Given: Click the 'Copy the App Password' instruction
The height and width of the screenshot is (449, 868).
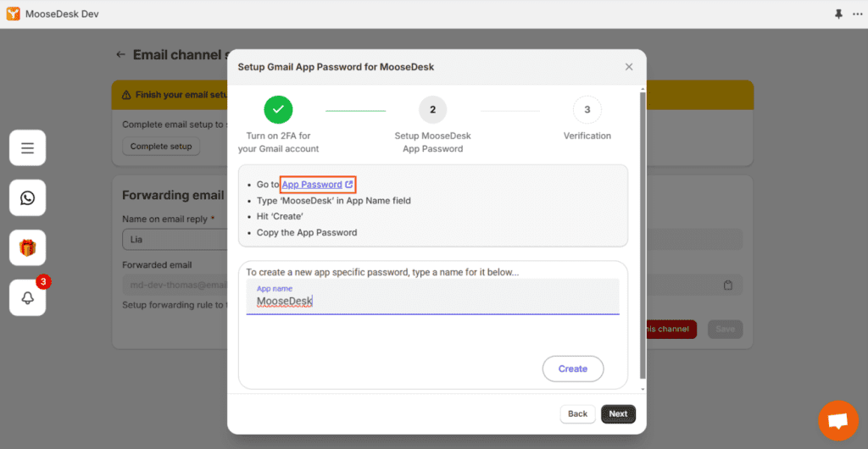Looking at the screenshot, I should coord(307,233).
